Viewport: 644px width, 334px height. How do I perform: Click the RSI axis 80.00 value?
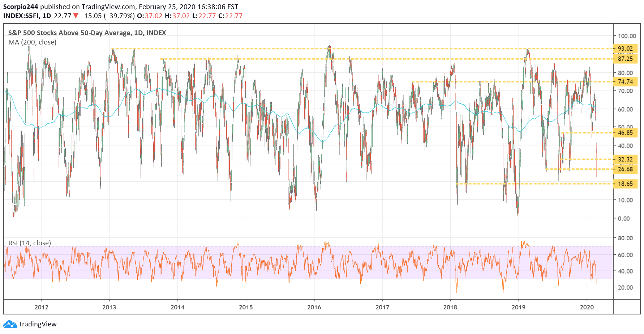(x=625, y=238)
